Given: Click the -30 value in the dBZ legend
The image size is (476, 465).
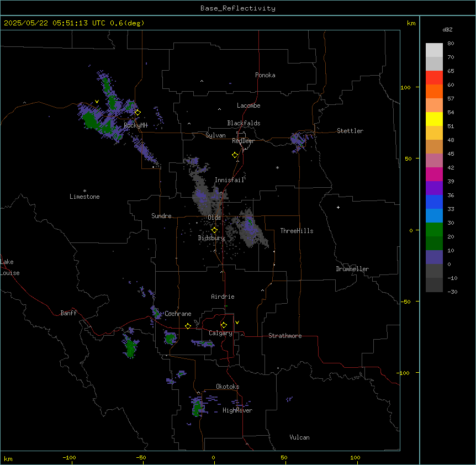Looking at the screenshot, I should pos(452,292).
